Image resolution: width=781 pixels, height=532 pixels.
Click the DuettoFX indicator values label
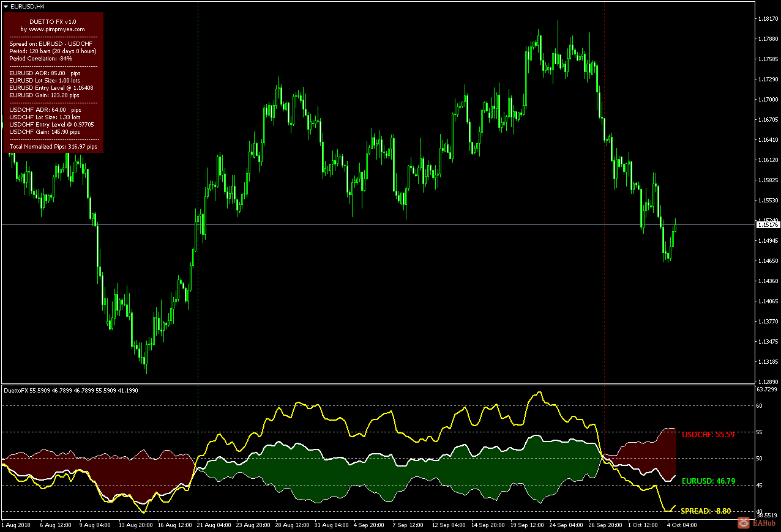pyautogui.click(x=70, y=390)
